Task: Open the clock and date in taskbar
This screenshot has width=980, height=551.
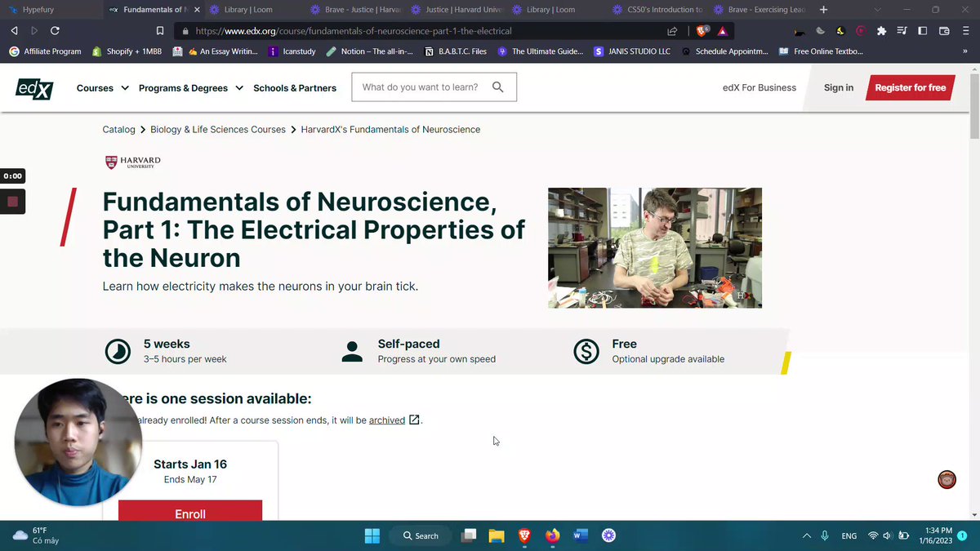Action: [x=938, y=535]
